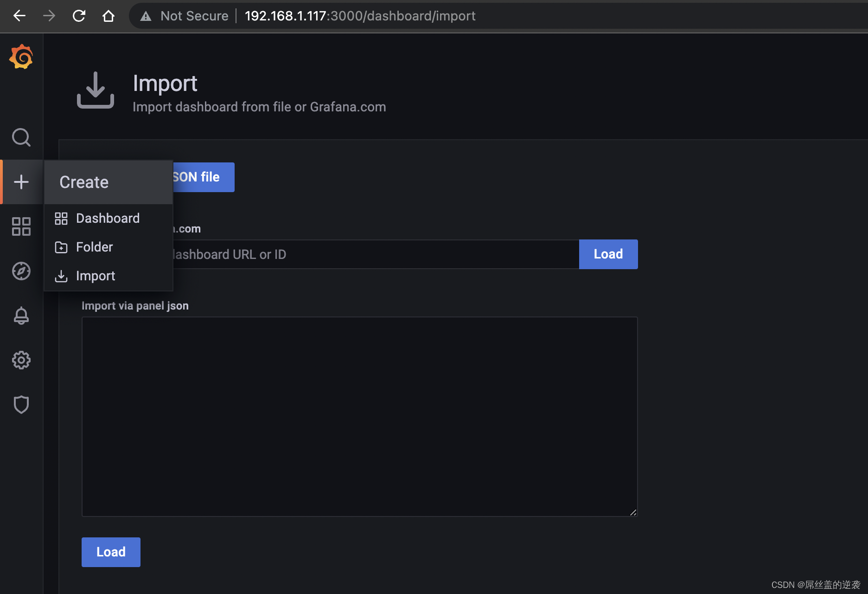
Task: Open the Explore compass icon
Action: 21,271
